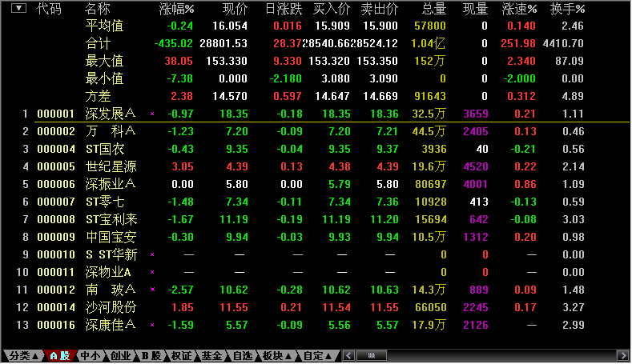This screenshot has width=632, height=364.
Task: Sort by 代码 column header
Action: (x=49, y=9)
